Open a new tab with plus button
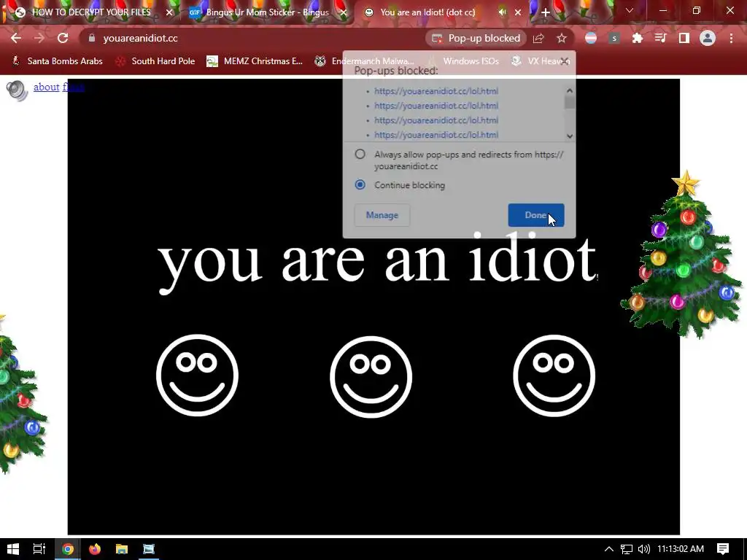Screen dimensions: 747x560 (x=546, y=12)
